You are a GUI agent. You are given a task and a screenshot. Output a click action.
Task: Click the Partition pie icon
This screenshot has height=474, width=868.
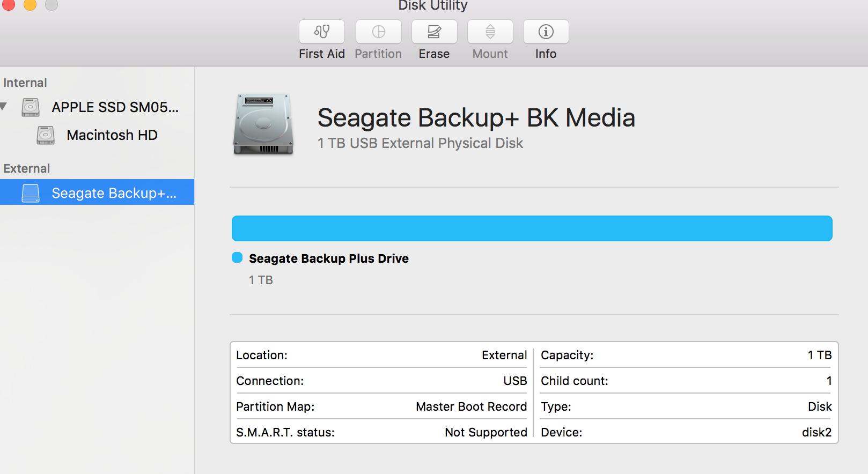tap(378, 32)
